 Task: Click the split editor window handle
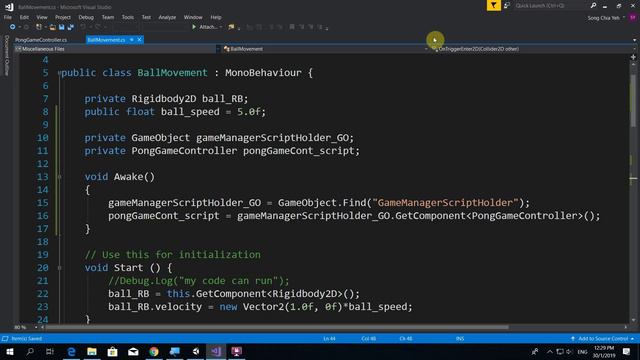[633, 57]
